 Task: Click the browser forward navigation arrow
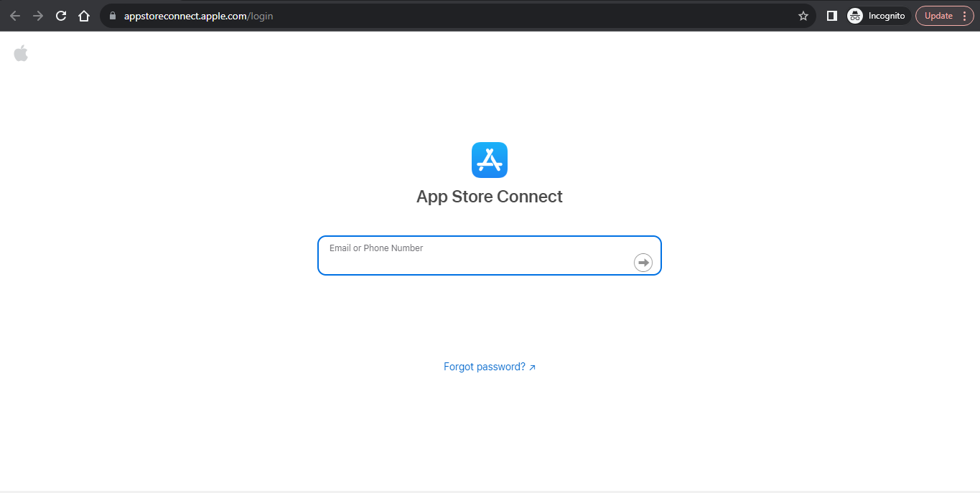[x=37, y=15]
